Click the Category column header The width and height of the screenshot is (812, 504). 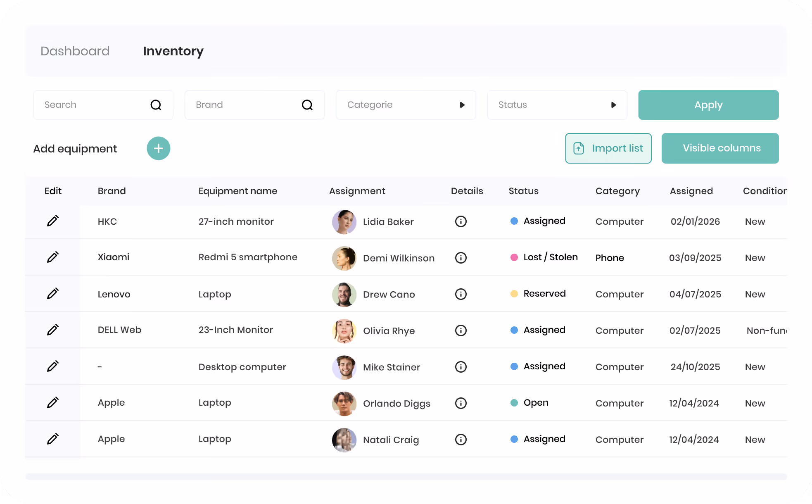[x=617, y=191]
